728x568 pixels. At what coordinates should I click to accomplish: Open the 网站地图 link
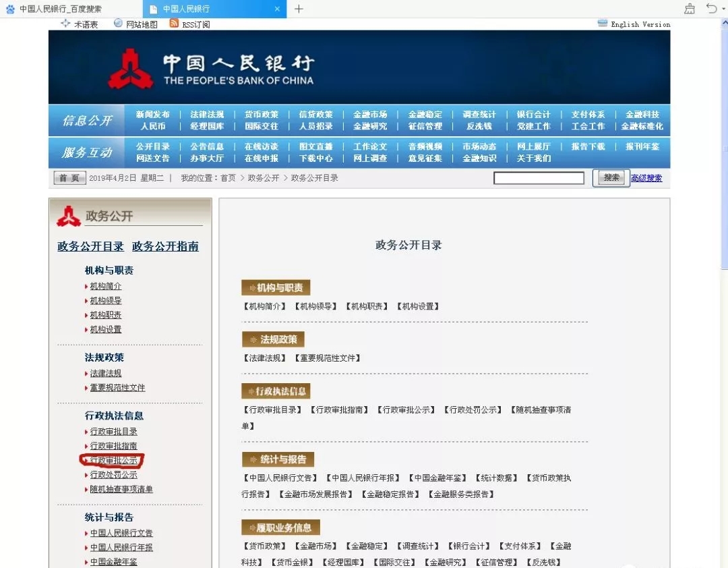[142, 24]
